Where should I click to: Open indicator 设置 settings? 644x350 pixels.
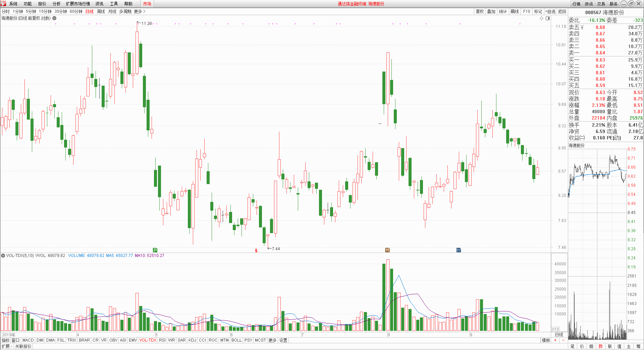[283, 340]
